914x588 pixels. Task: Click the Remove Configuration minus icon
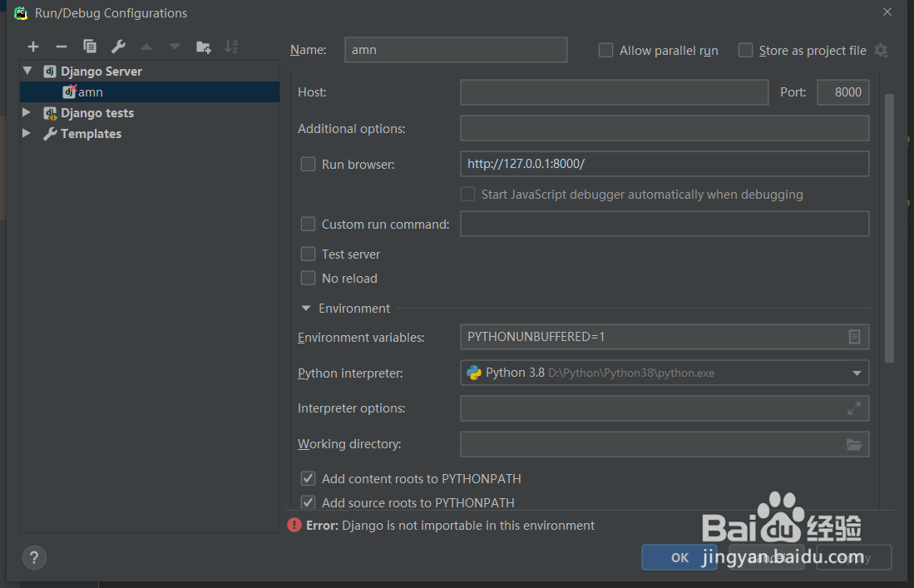(x=61, y=47)
